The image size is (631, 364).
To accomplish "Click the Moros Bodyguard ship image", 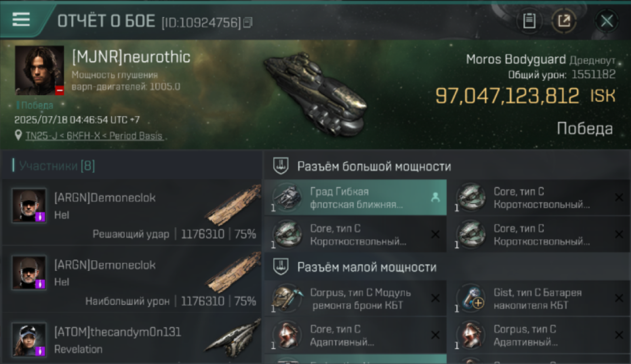I will tap(315, 94).
